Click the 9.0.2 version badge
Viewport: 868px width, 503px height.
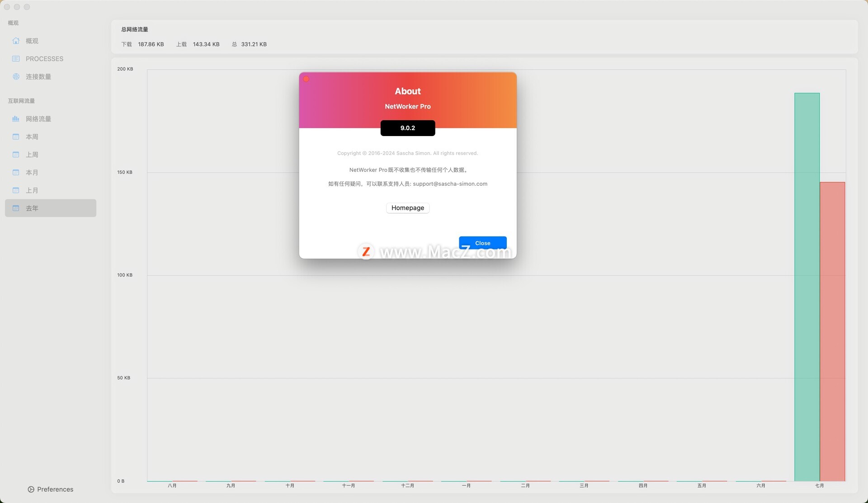[x=407, y=128]
